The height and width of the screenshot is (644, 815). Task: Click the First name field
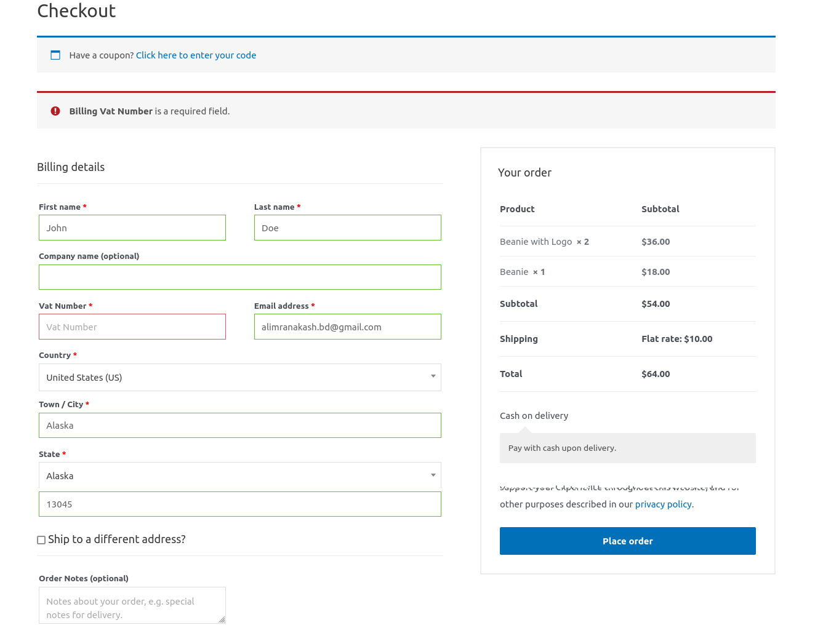(x=132, y=228)
